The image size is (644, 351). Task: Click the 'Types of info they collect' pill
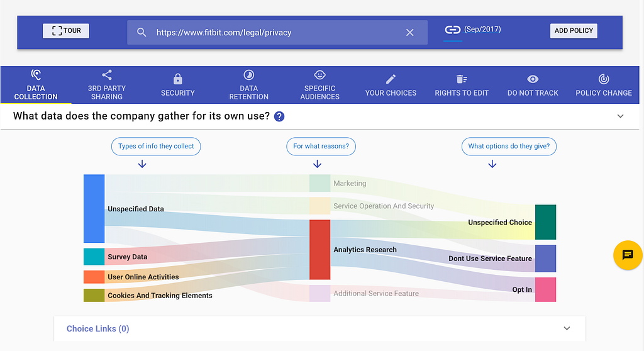click(x=157, y=147)
